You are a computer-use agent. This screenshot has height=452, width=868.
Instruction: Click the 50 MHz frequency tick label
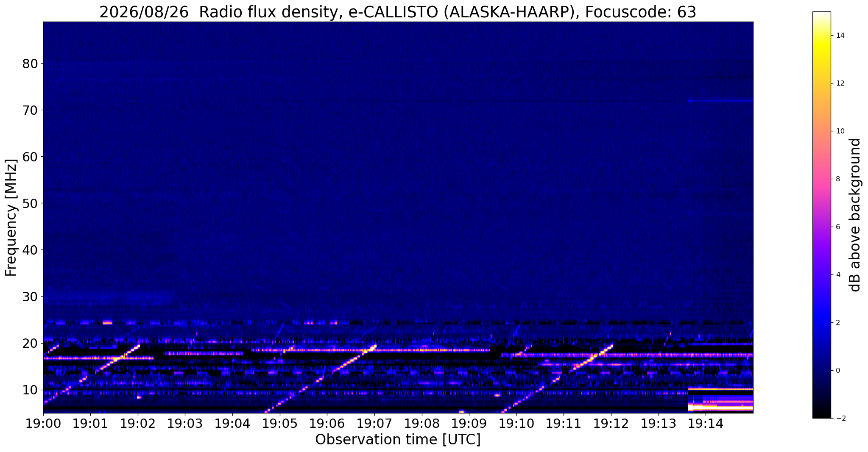30,203
